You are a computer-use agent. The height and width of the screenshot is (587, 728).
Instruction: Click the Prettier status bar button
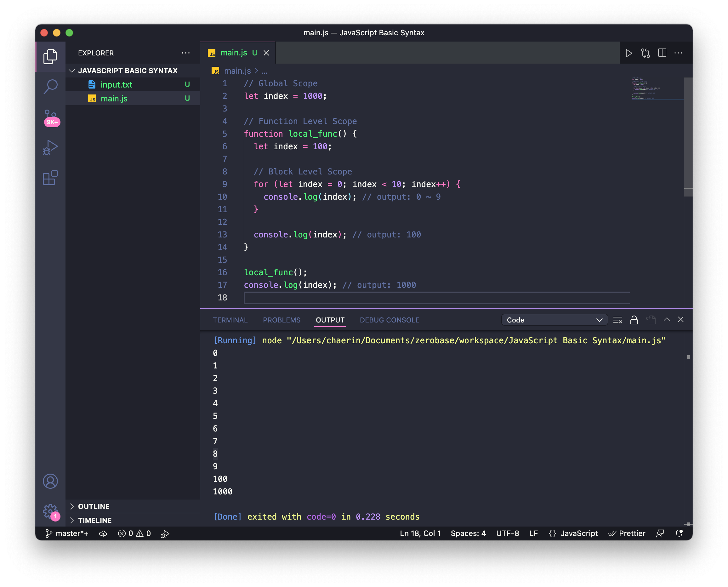tap(627, 533)
